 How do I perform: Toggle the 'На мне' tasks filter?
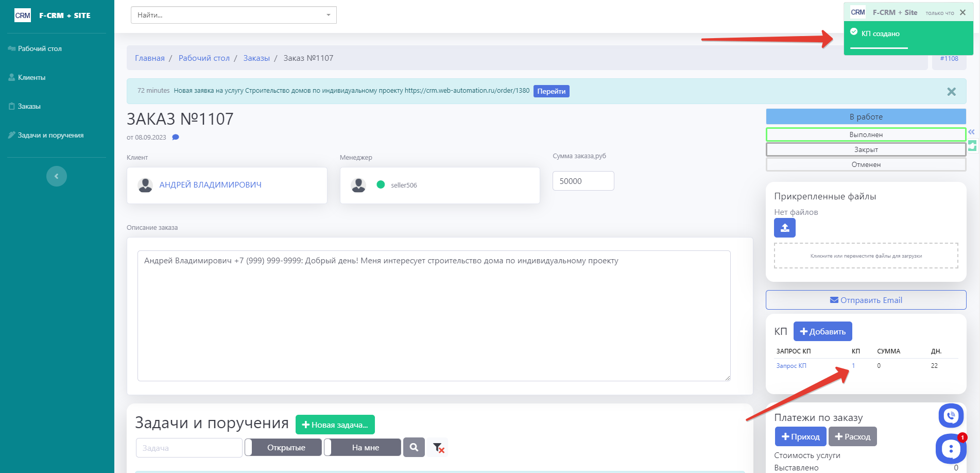[x=363, y=447]
